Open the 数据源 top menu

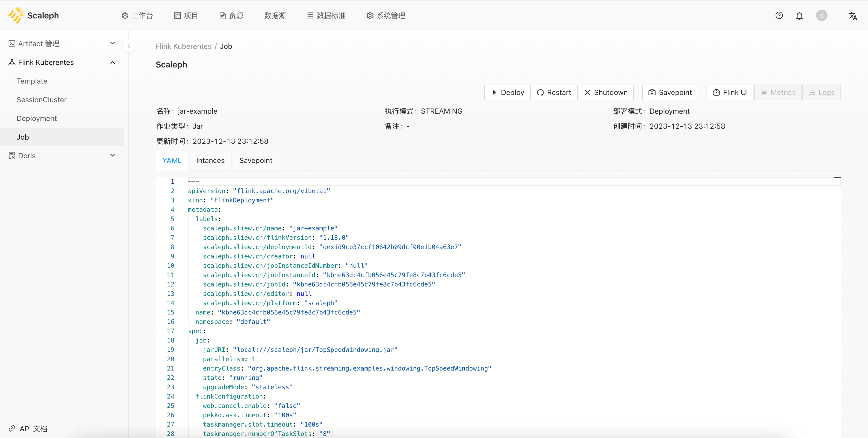(275, 16)
